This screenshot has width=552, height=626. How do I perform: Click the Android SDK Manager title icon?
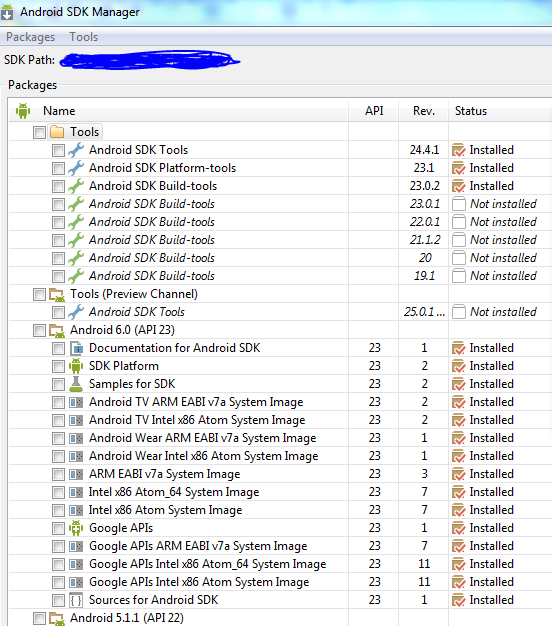click(x=7, y=12)
